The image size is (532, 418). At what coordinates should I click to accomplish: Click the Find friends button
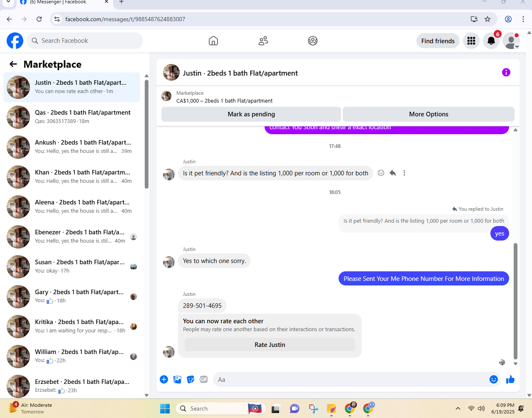438,41
